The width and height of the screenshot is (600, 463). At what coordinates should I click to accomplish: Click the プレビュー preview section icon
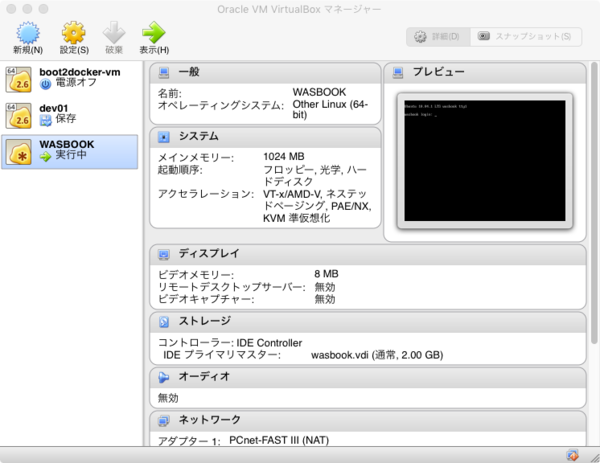[x=398, y=72]
